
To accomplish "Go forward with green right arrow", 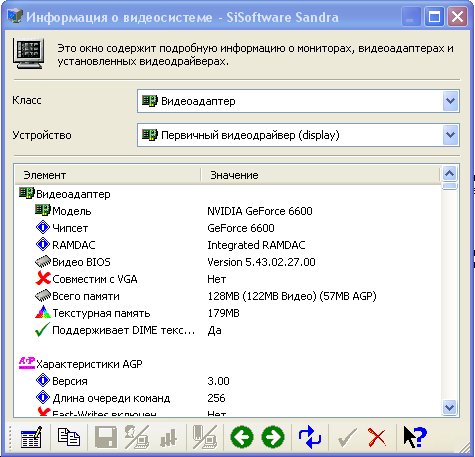I will [x=273, y=437].
